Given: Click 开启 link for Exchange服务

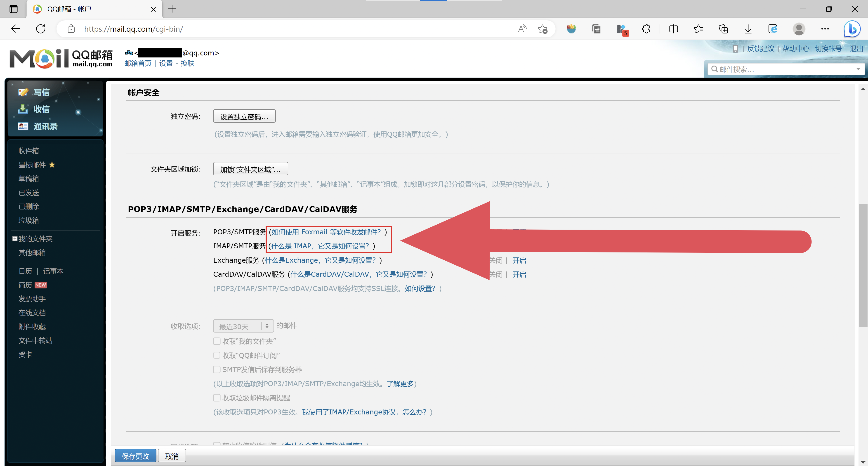Looking at the screenshot, I should (519, 260).
